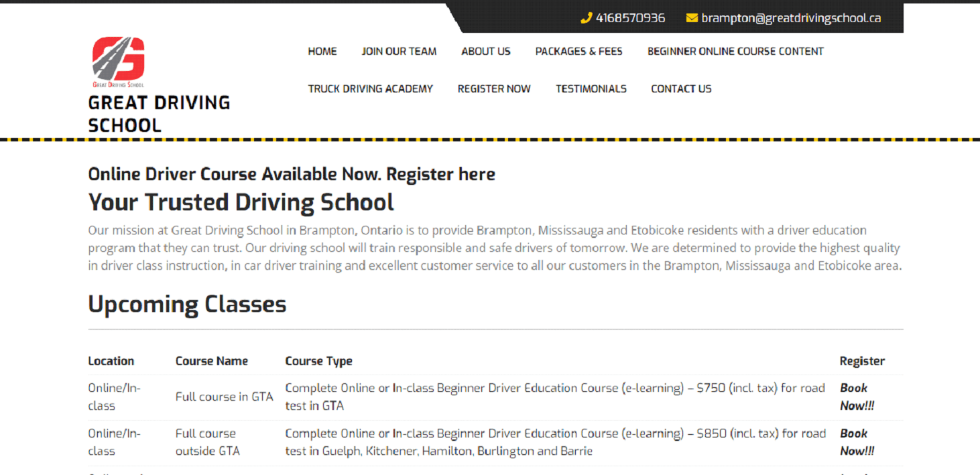Screen dimensions: 980x475
Task: Go to CONTACT US page
Action: point(681,88)
